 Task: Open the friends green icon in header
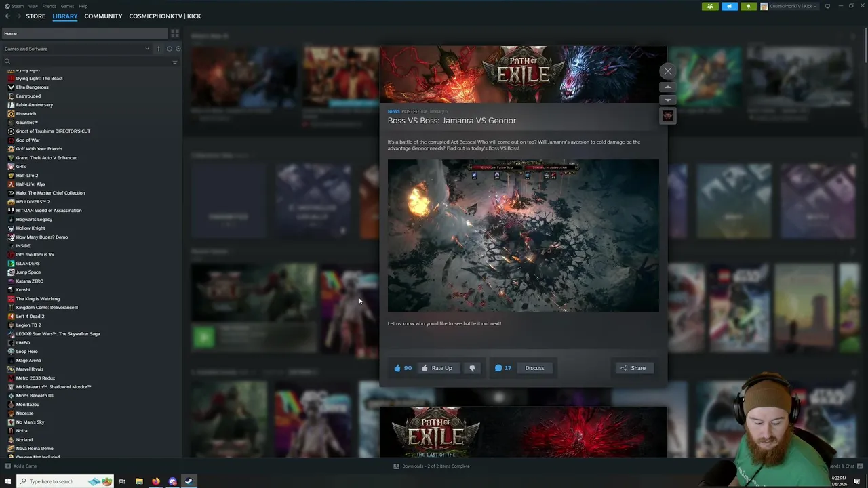click(x=710, y=6)
